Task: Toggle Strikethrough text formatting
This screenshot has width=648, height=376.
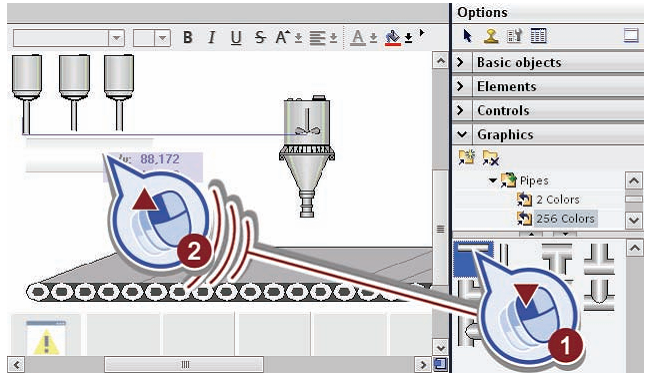Action: click(260, 37)
